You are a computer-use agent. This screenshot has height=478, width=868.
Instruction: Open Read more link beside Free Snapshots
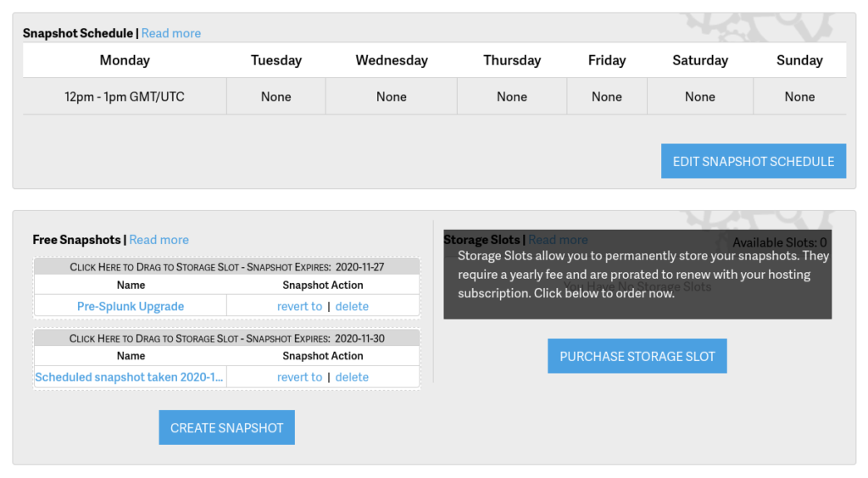159,240
